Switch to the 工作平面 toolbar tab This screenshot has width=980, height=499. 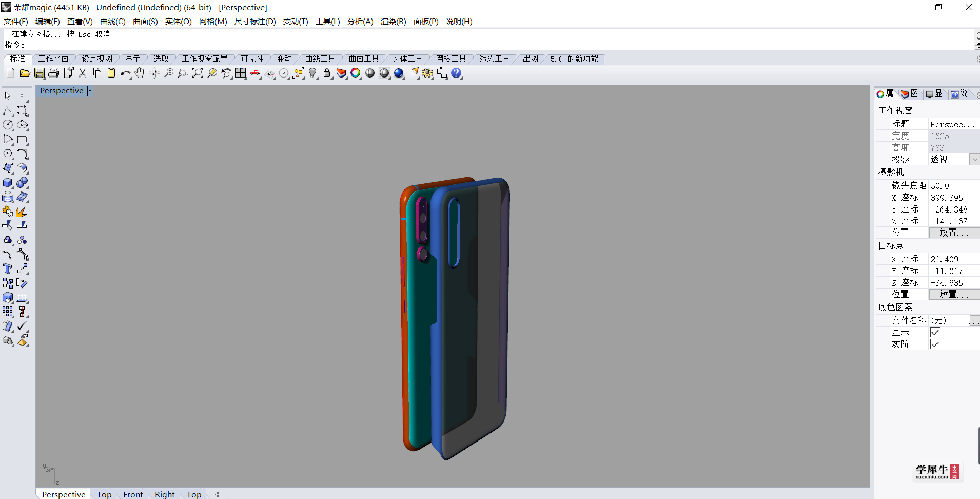point(53,59)
